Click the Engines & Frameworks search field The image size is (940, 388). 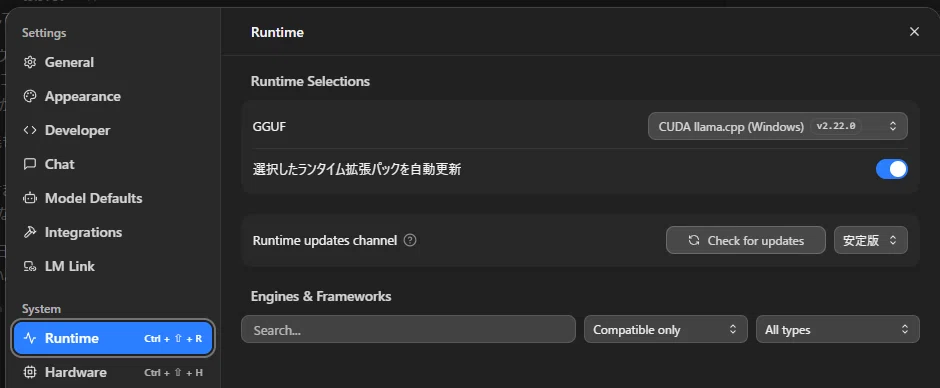pos(408,330)
